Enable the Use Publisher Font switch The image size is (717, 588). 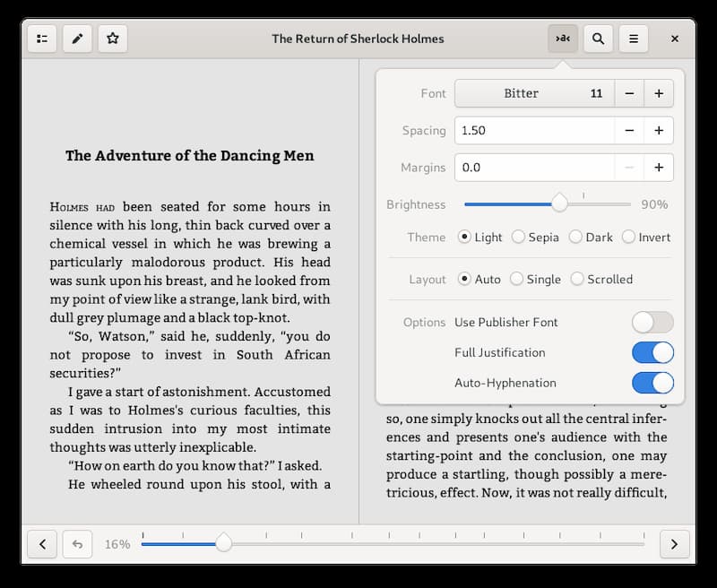point(652,323)
